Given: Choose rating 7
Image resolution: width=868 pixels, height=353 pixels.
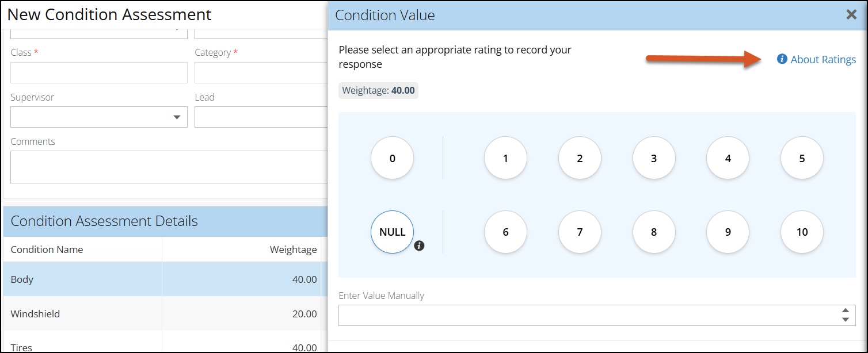Looking at the screenshot, I should tap(580, 232).
